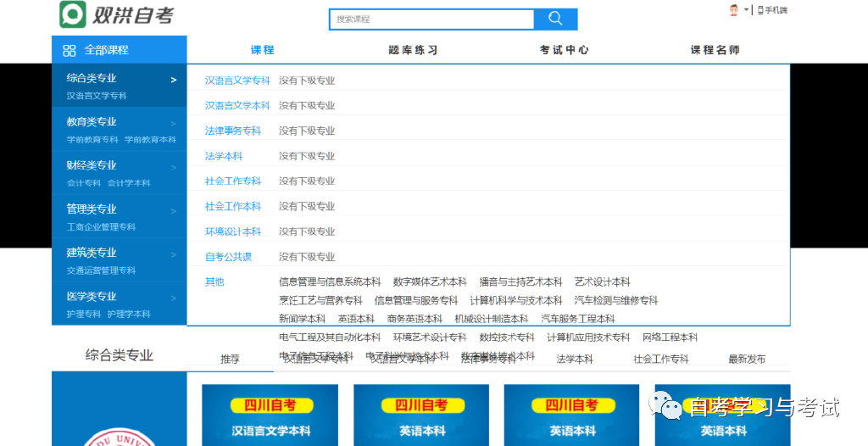Image resolution: width=868 pixels, height=446 pixels.
Task: Click the search magnifier button
Action: (555, 19)
